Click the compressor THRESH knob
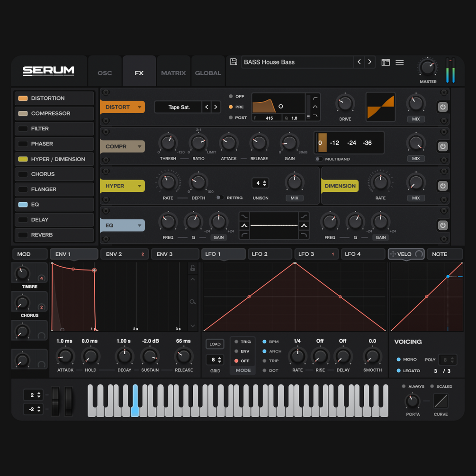Image resolution: width=476 pixels, height=476 pixels. pyautogui.click(x=168, y=143)
